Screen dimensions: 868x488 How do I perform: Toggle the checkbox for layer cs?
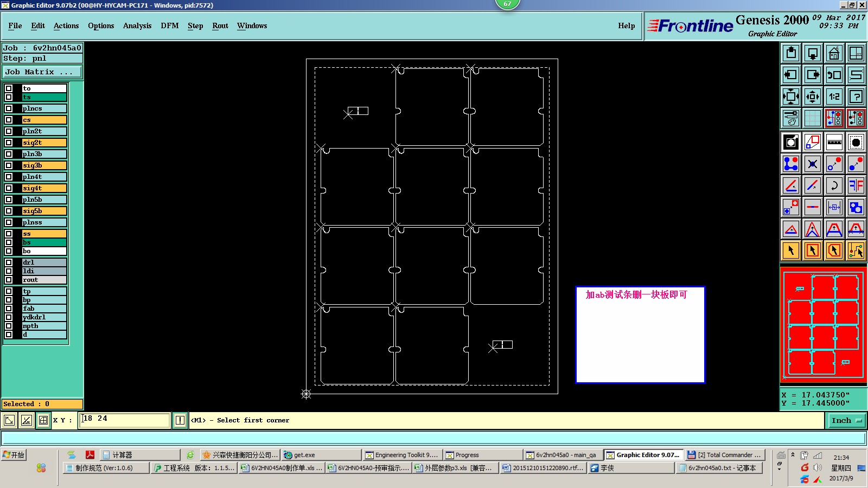[9, 120]
